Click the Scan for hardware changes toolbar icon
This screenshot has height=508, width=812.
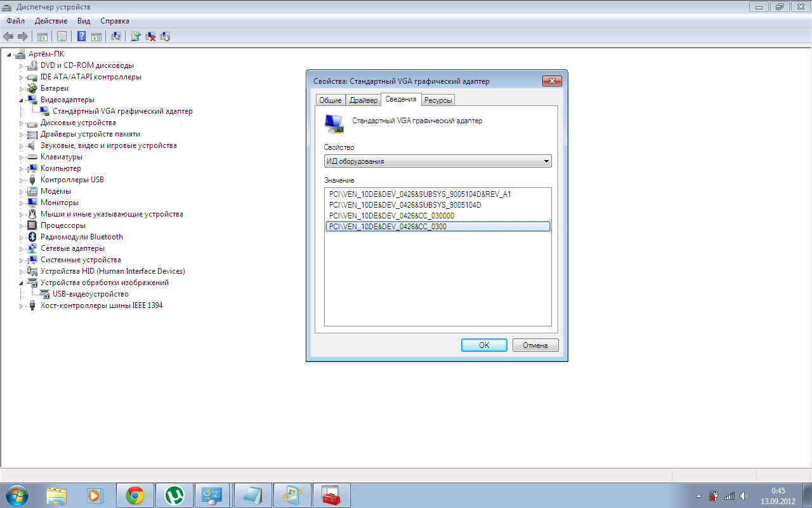(x=116, y=36)
